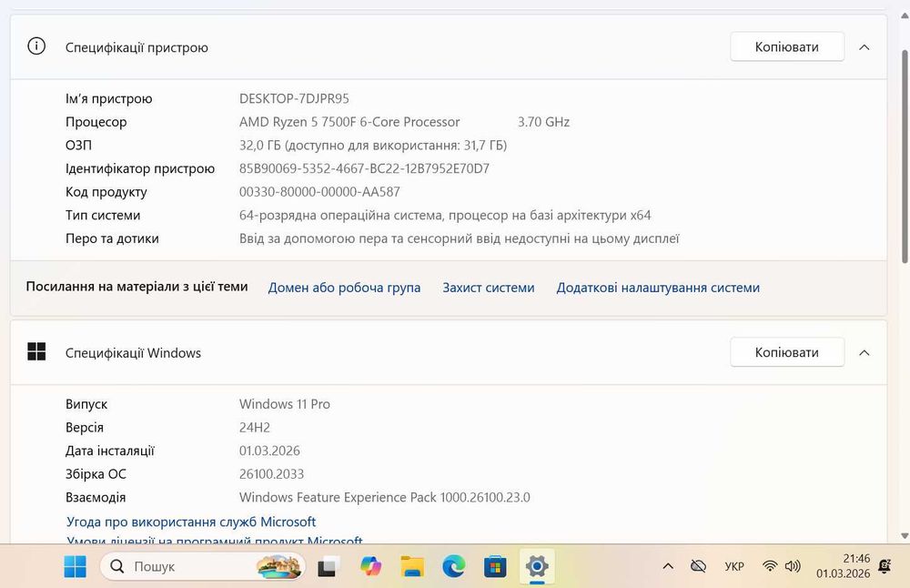Screen dimensions: 910x588
Task: Open Додаткові налаштування системи link
Action: (x=658, y=288)
